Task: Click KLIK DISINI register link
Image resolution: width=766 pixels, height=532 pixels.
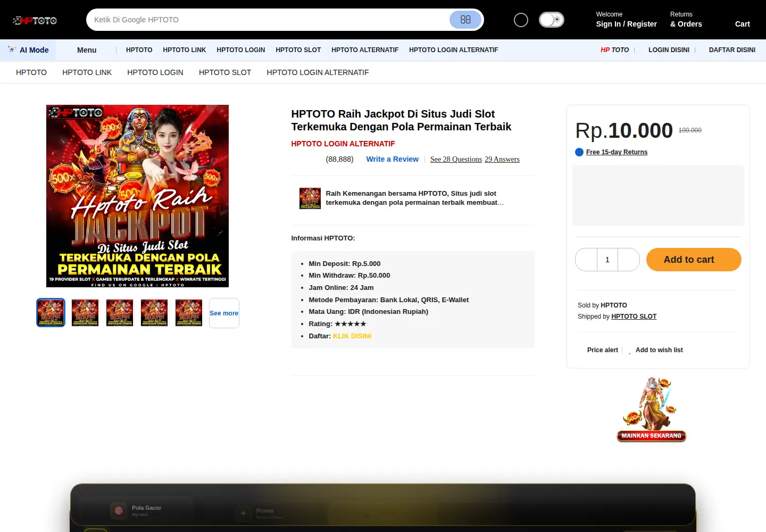Action: coord(352,336)
